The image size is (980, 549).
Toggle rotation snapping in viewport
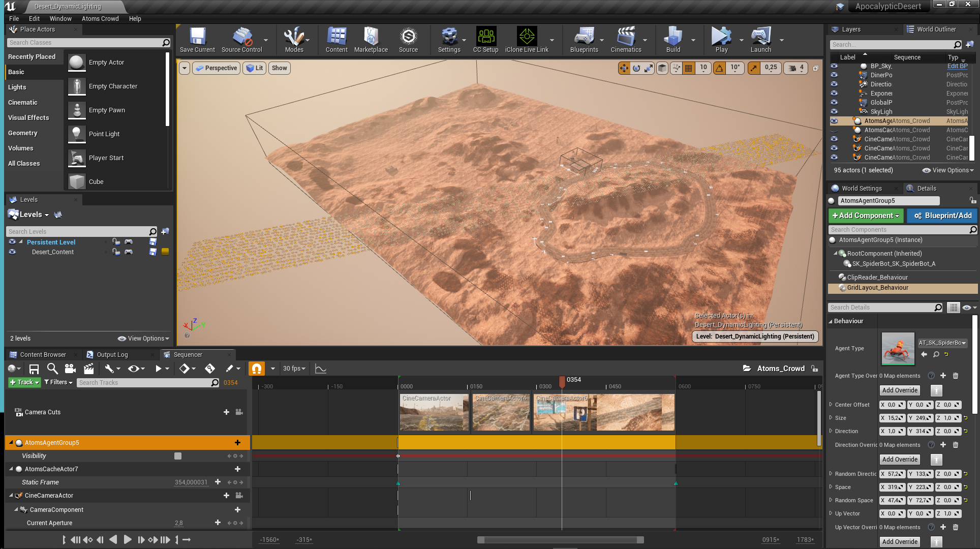tap(720, 68)
